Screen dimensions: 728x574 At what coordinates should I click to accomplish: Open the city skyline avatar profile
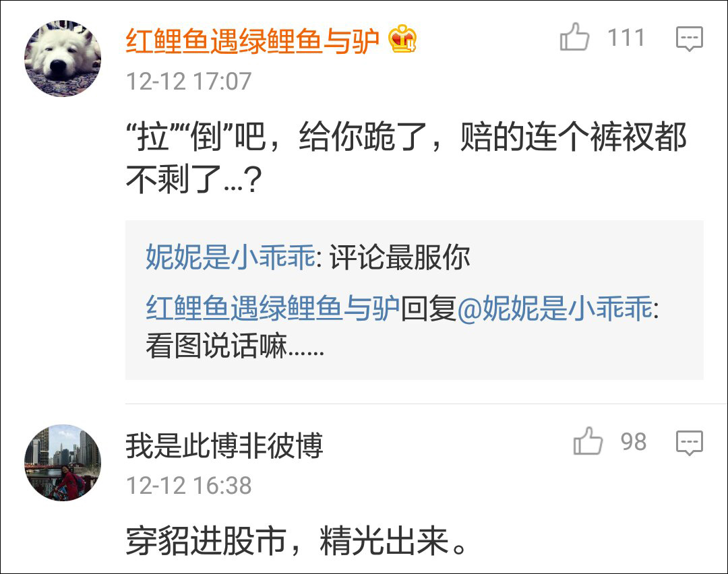tap(63, 462)
